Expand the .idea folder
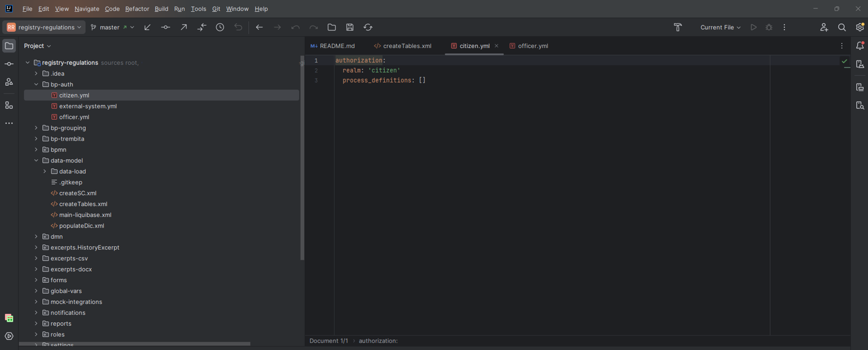This screenshot has width=868, height=350. 36,73
